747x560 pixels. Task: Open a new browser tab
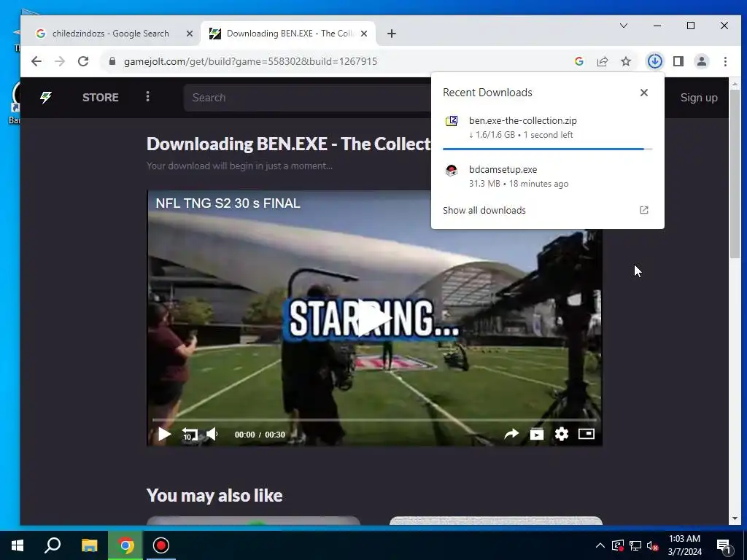tap(392, 34)
